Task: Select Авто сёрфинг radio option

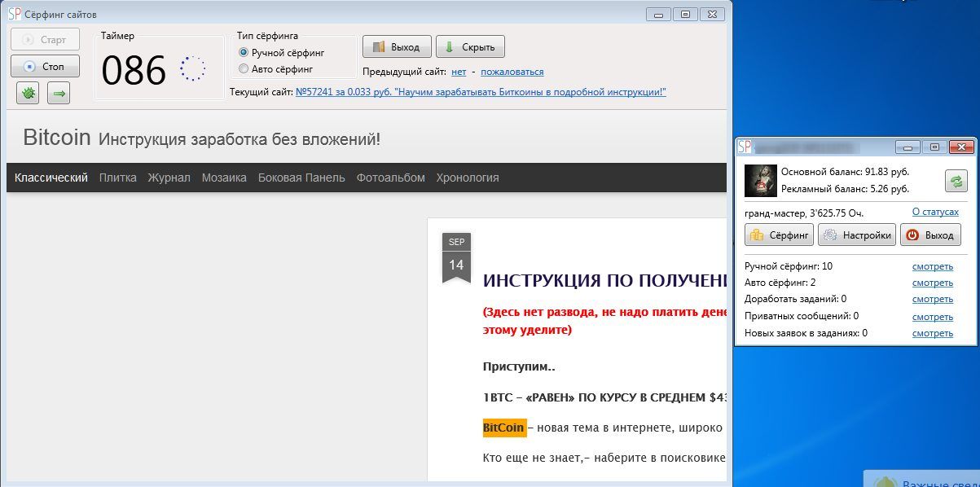Action: click(x=244, y=69)
